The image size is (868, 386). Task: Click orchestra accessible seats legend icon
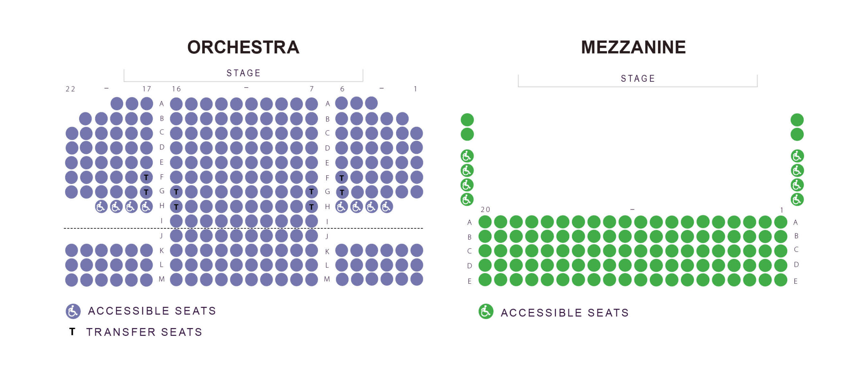[73, 311]
